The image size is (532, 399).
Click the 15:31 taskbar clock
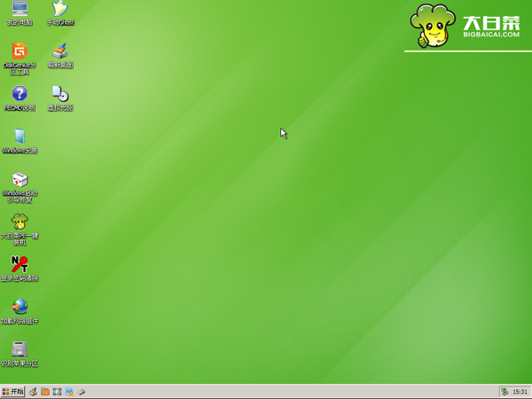(x=520, y=392)
